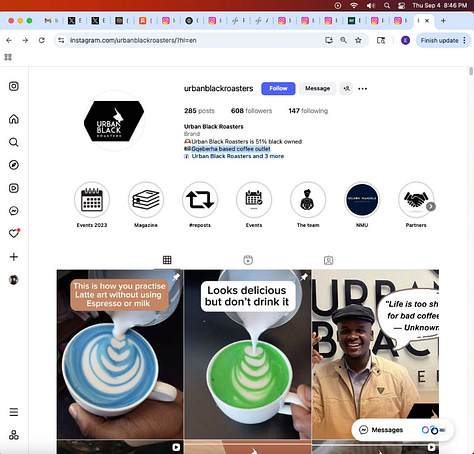This screenshot has width=474, height=454.
Task: Open Notifications heart icon
Action: [14, 233]
